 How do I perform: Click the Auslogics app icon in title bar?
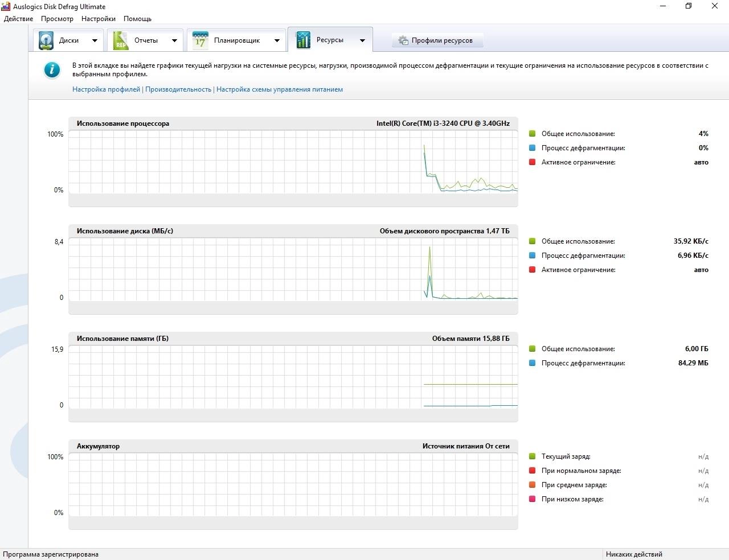pyautogui.click(x=6, y=6)
